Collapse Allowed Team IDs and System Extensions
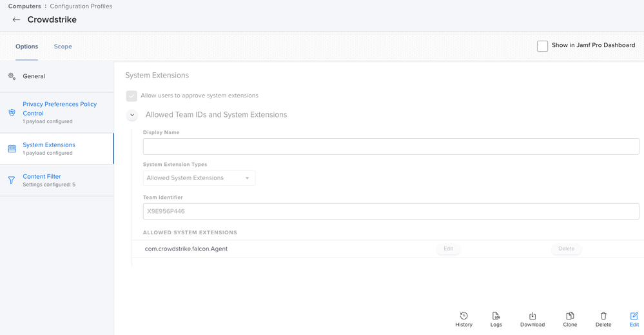 pyautogui.click(x=132, y=115)
